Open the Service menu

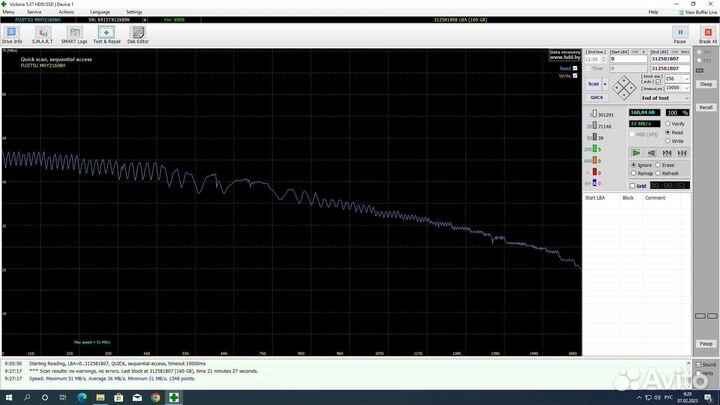pyautogui.click(x=34, y=12)
